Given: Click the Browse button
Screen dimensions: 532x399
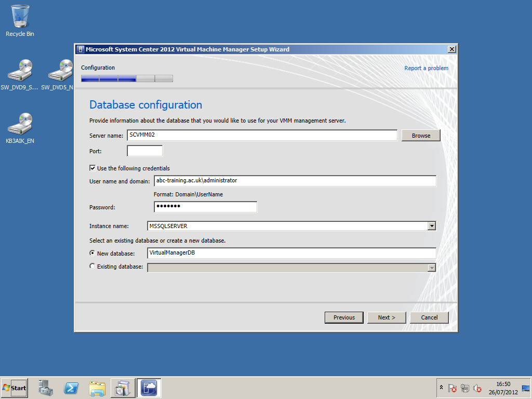Looking at the screenshot, I should click(x=421, y=136).
